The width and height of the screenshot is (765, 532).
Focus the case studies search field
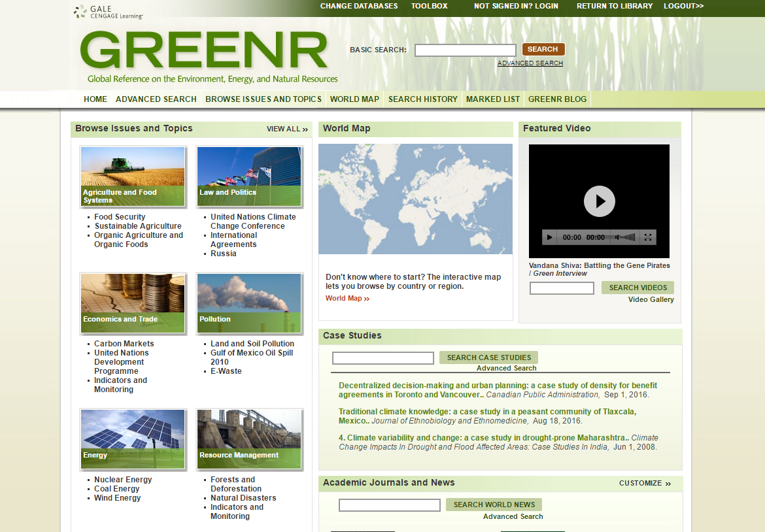[x=383, y=358]
